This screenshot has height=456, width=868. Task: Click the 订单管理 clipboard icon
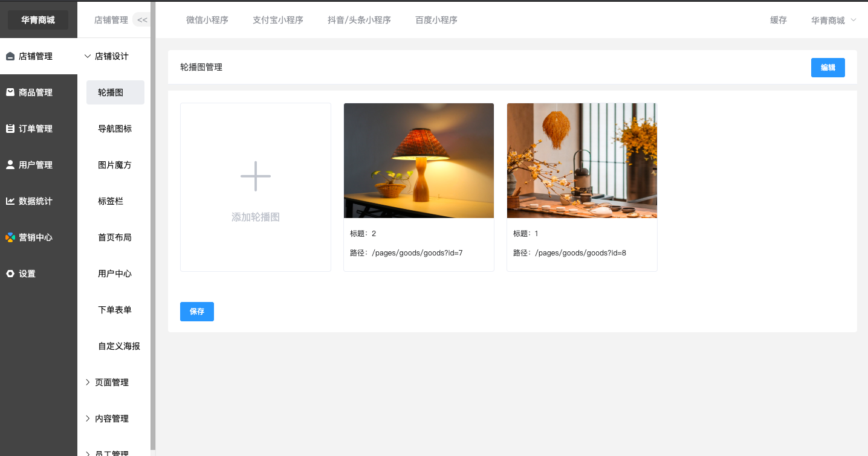click(x=10, y=129)
